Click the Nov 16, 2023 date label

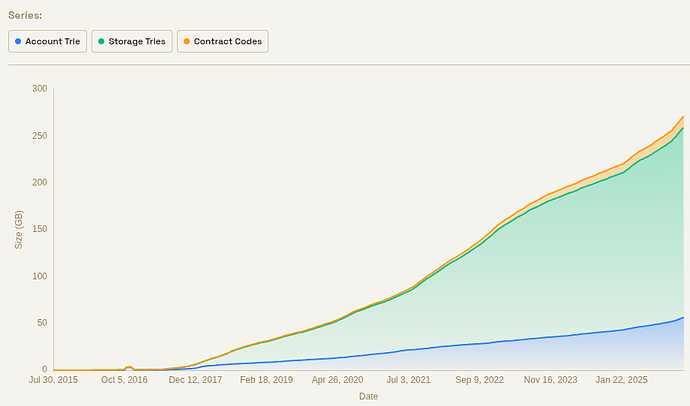pos(551,380)
